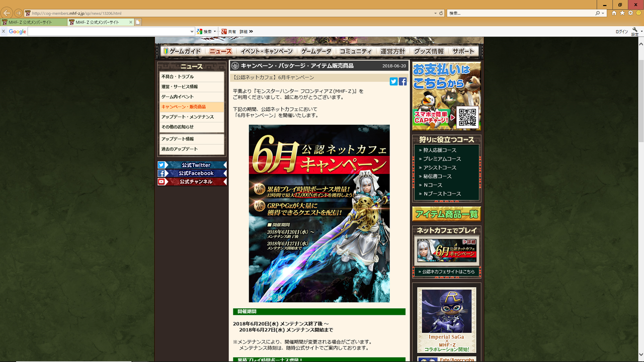Screen dimensions: 644x362
Task: Open the ニュース navigation menu
Action: pyautogui.click(x=220, y=51)
